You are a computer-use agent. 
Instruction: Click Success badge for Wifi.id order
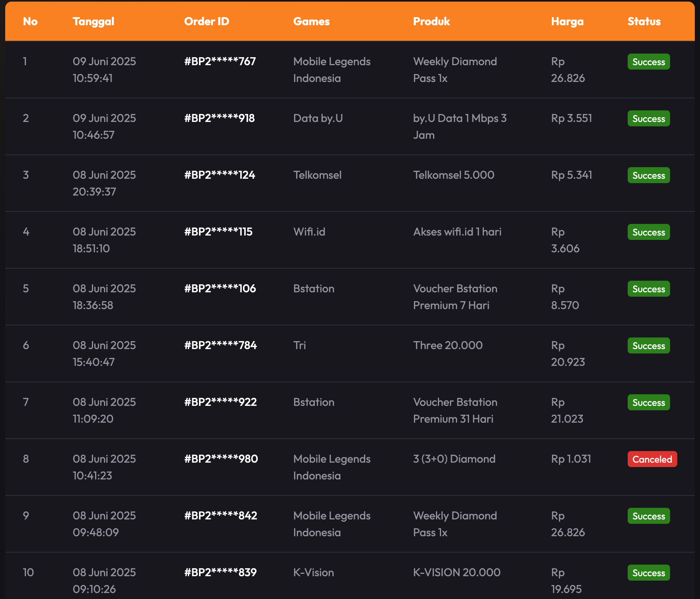click(648, 232)
